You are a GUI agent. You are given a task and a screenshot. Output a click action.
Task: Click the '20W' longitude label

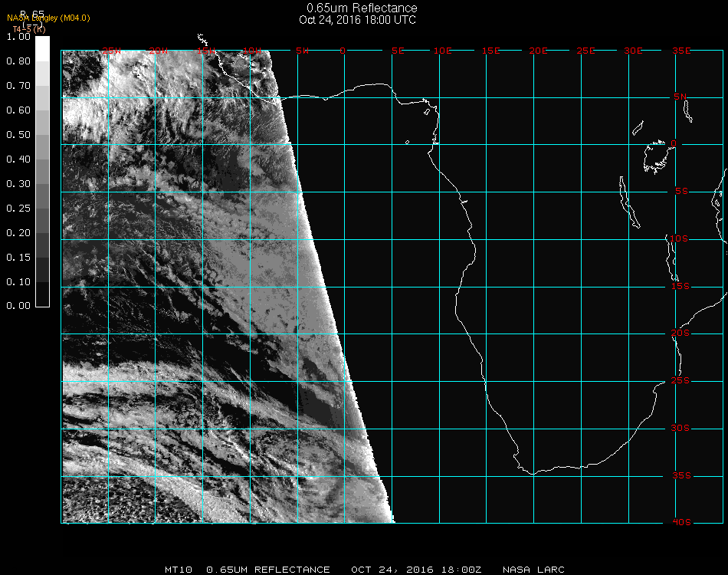(x=159, y=51)
